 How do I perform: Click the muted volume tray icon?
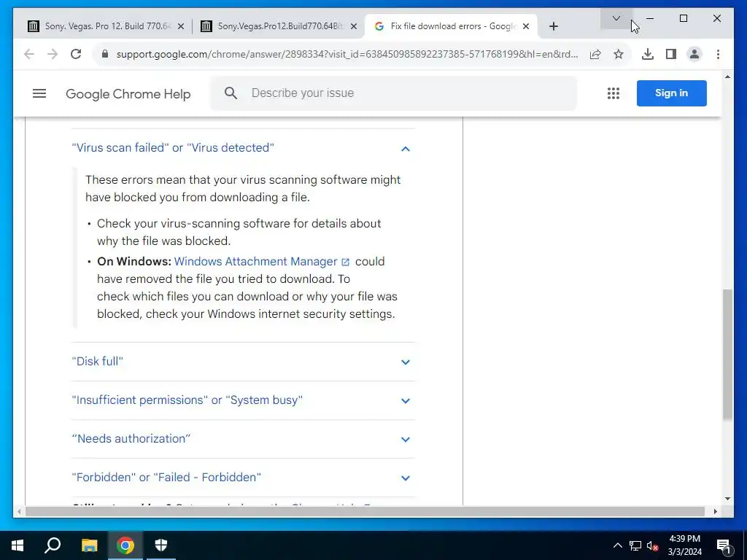point(652,545)
